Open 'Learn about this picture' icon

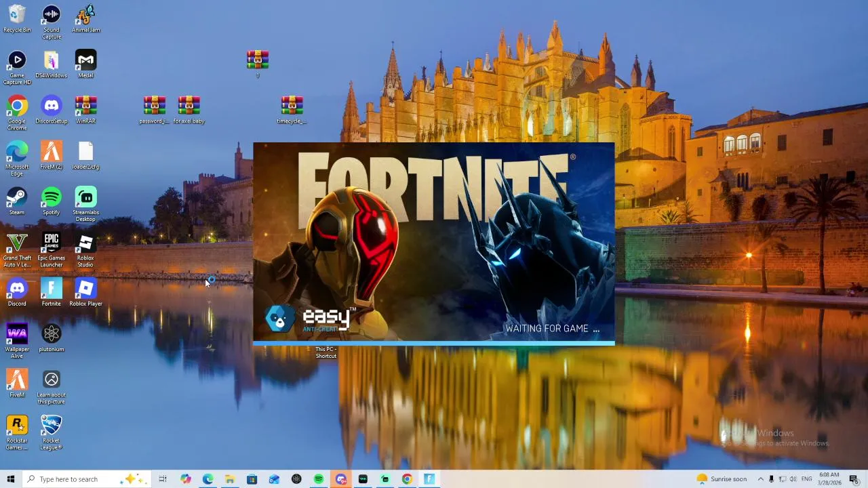52,386
